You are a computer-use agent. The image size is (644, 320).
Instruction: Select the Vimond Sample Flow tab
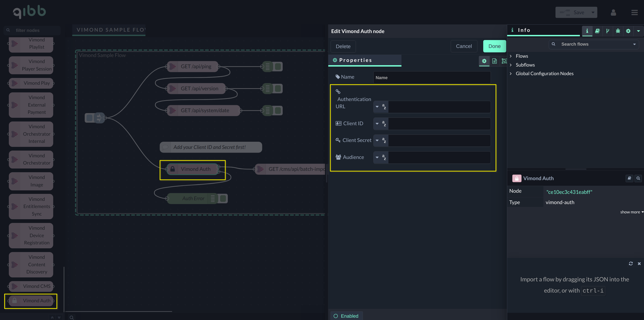(x=109, y=30)
